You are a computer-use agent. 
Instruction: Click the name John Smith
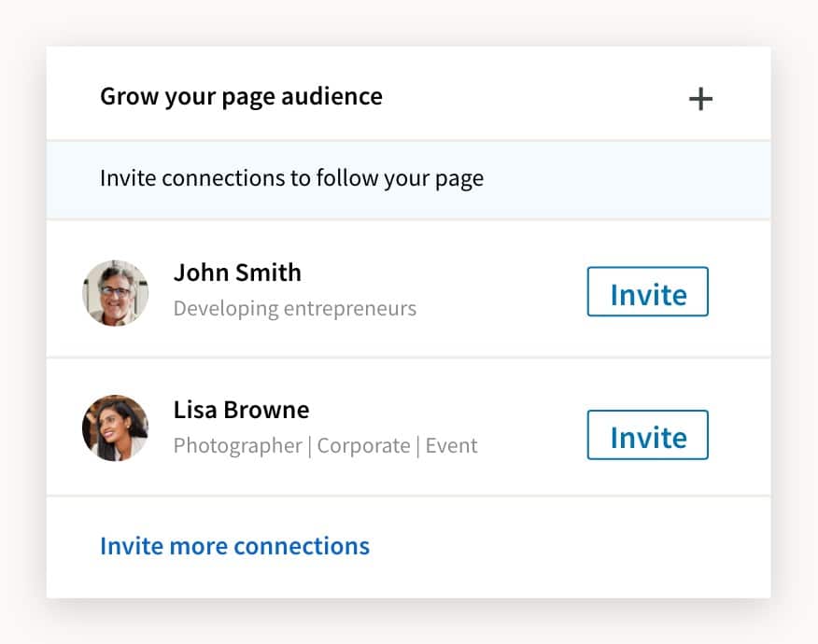click(x=237, y=273)
